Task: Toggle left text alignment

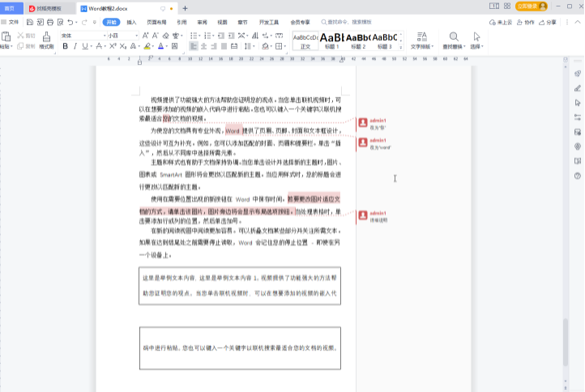Action: (194, 46)
